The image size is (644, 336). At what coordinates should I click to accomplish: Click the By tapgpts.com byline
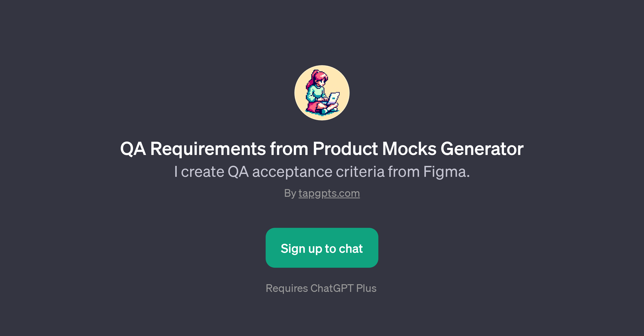pyautogui.click(x=322, y=193)
